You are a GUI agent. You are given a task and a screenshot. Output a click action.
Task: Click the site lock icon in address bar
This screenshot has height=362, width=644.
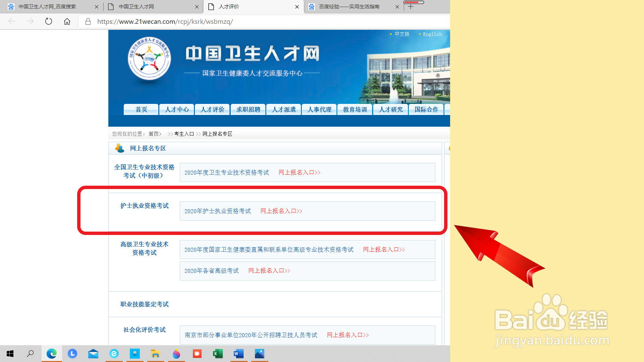88,21
